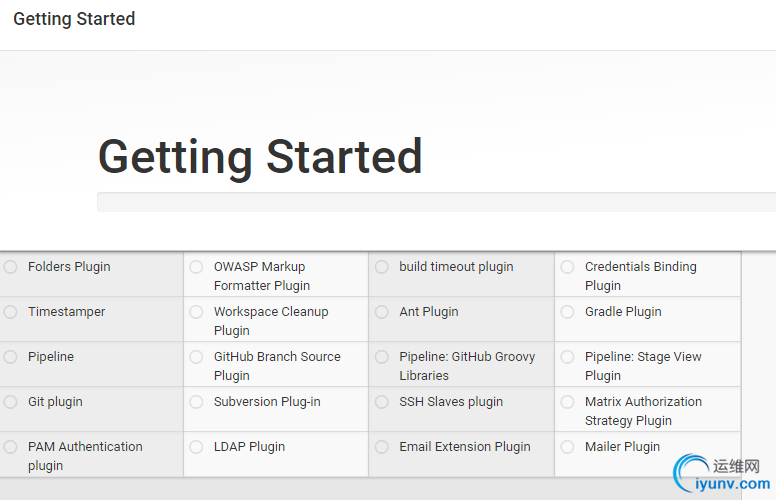Click the Email Extension Plugin label

coord(465,447)
